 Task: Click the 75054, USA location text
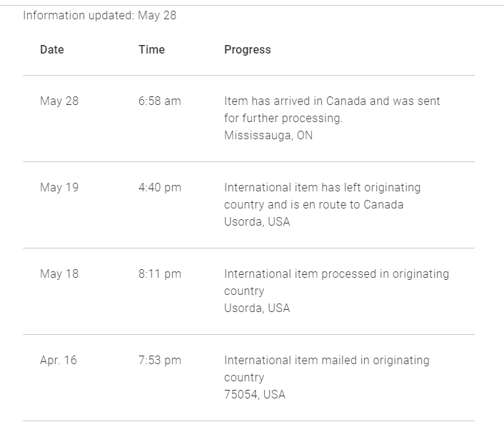click(255, 395)
